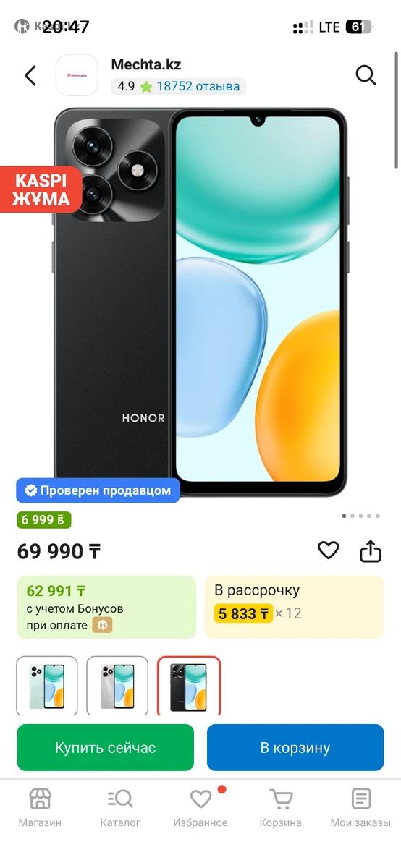Screen dimensions: 401x868
Task: Go to the Избранное tab
Action: pyautogui.click(x=200, y=807)
